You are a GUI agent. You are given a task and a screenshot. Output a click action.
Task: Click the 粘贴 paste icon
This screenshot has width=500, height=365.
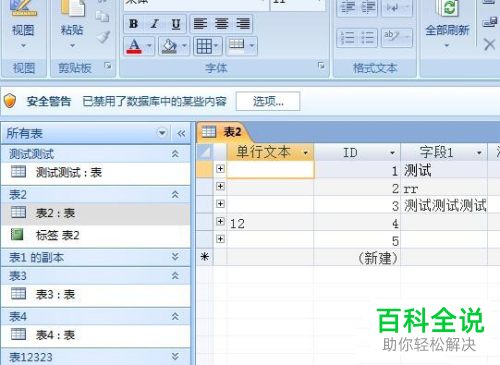(x=72, y=8)
